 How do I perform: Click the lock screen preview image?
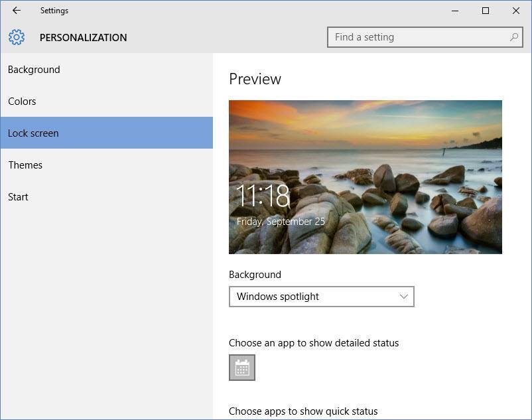pyautogui.click(x=365, y=177)
